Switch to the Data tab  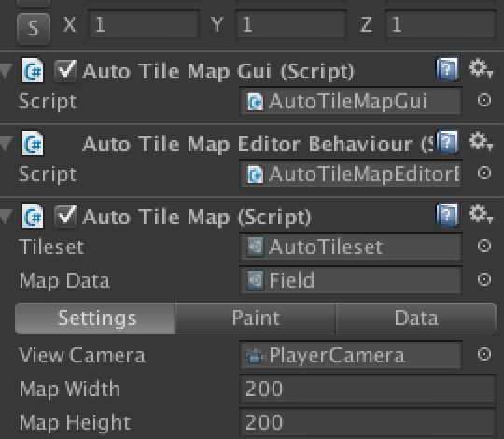(x=416, y=319)
